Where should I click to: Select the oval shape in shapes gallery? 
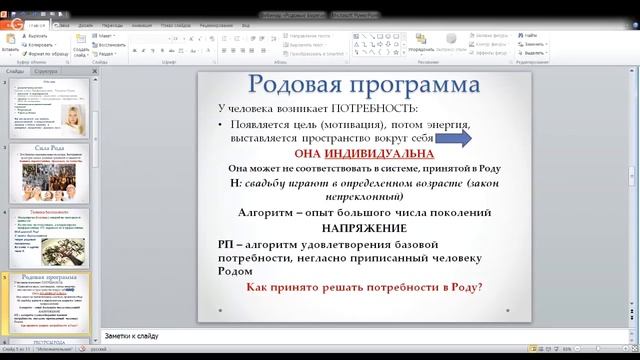[388, 36]
